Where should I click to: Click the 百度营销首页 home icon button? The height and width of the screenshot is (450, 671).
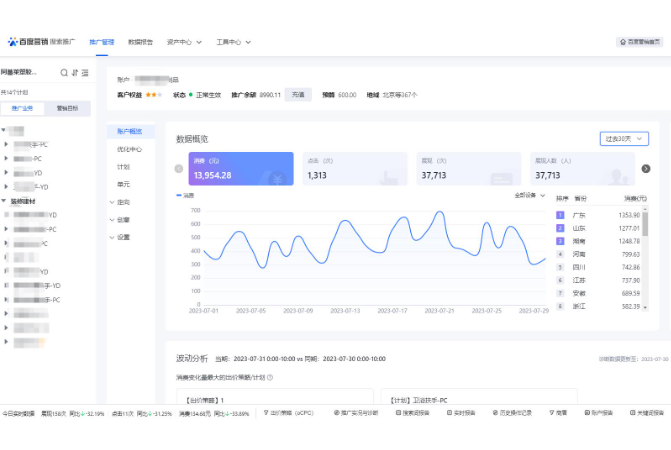pyautogui.click(x=640, y=41)
